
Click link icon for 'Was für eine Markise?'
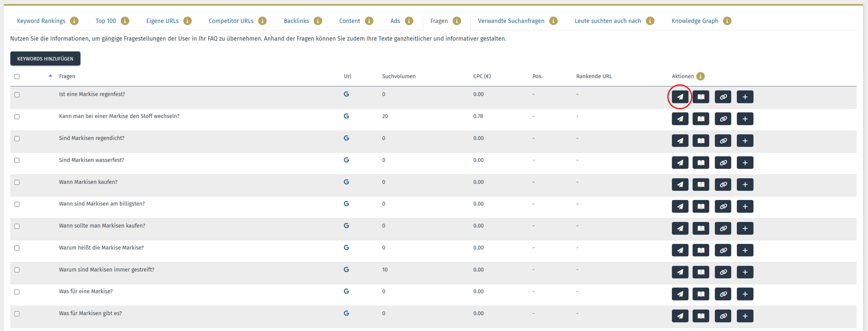coord(723,294)
